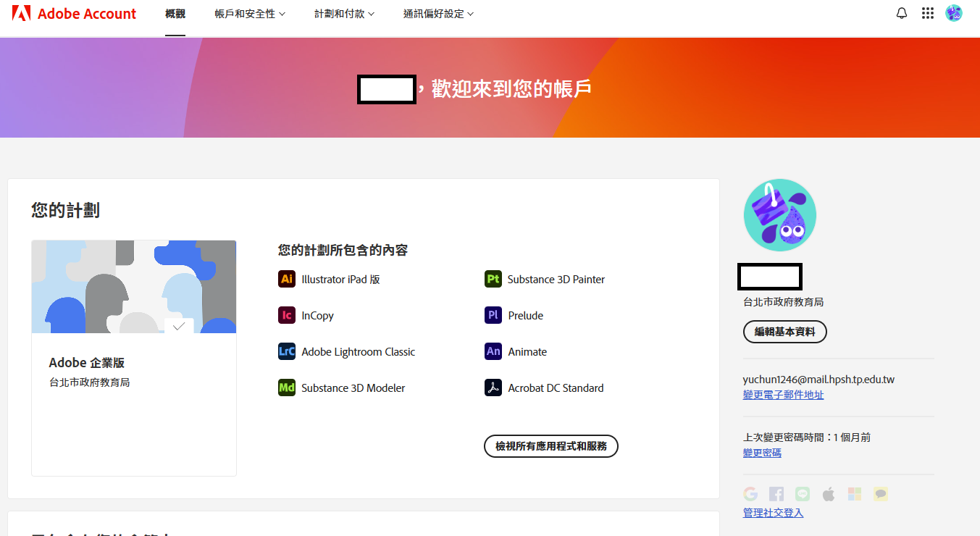980x536 pixels.
Task: Click the Illustrator iPad app icon
Action: pyautogui.click(x=287, y=279)
